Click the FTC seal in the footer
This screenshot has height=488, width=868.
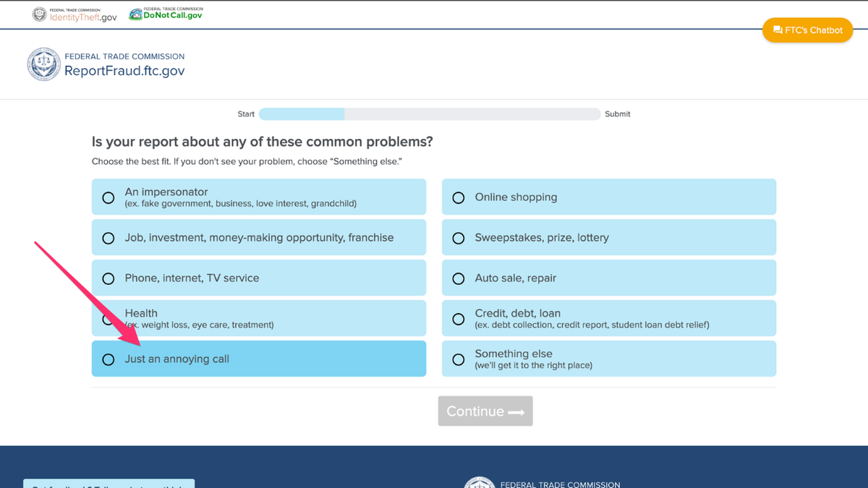[x=479, y=482]
